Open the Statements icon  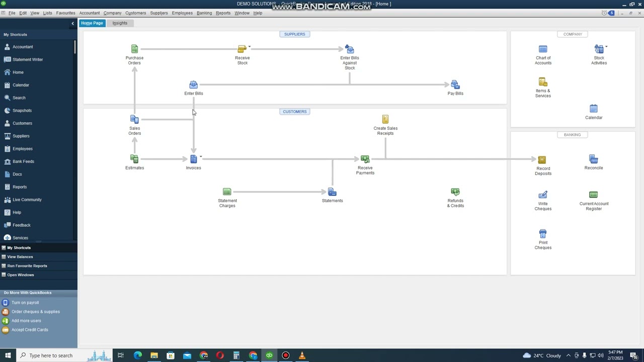pyautogui.click(x=332, y=192)
